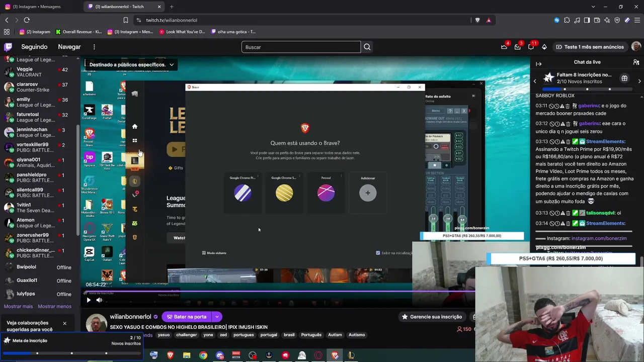Open browser tab search chevron
This screenshot has height=362, width=644.
(593, 7)
